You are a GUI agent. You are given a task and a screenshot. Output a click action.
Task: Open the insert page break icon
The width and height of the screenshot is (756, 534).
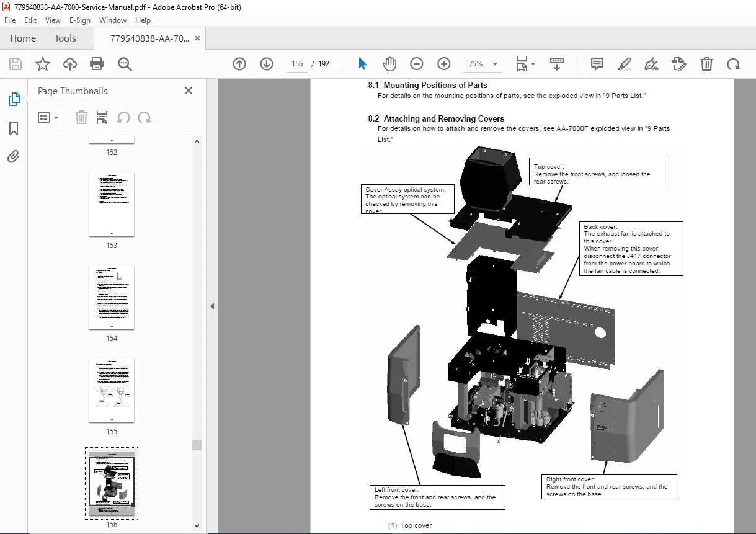pos(102,117)
